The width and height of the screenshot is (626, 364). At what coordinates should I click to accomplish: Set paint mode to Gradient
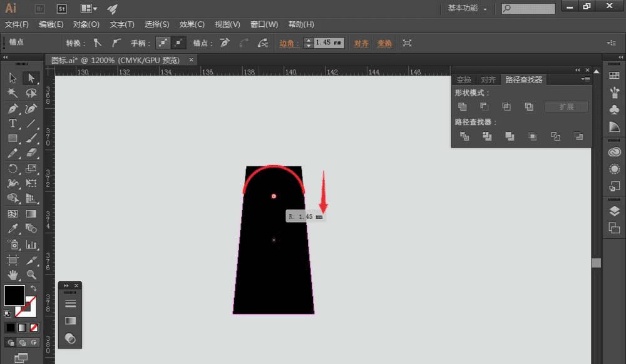22,327
